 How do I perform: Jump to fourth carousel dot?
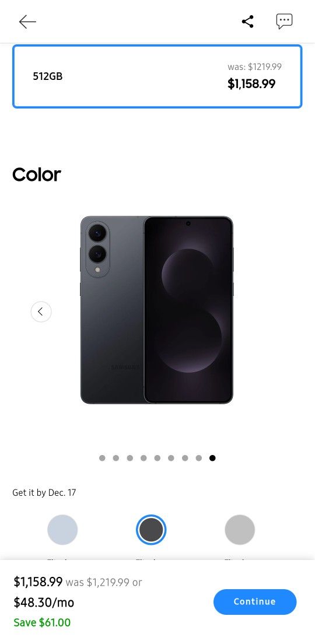pos(143,458)
